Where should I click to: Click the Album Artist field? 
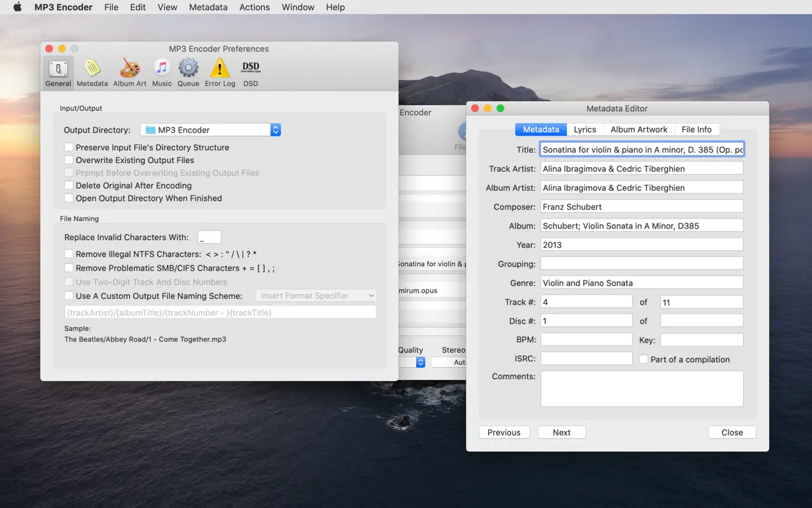(x=642, y=187)
